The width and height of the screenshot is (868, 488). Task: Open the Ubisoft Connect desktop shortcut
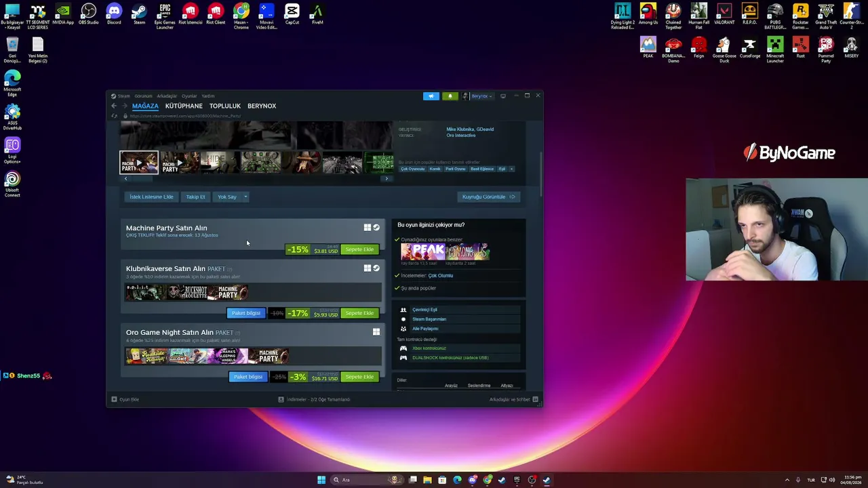(12, 184)
